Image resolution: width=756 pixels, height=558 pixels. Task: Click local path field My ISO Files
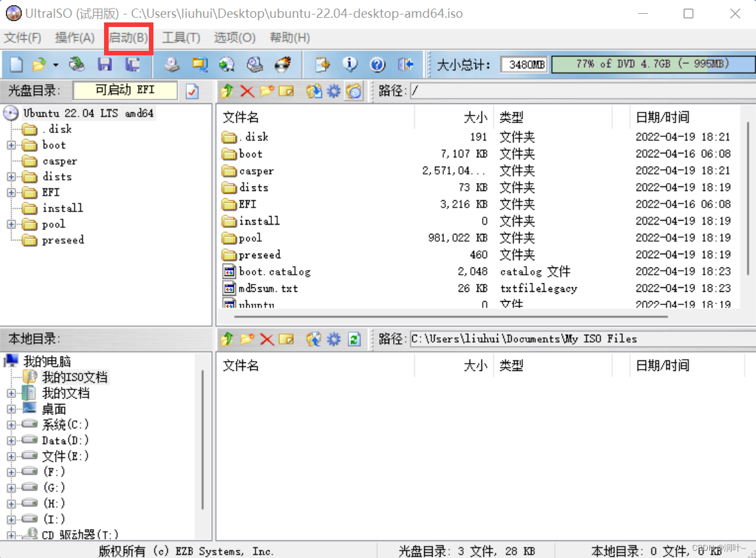[x=583, y=339]
